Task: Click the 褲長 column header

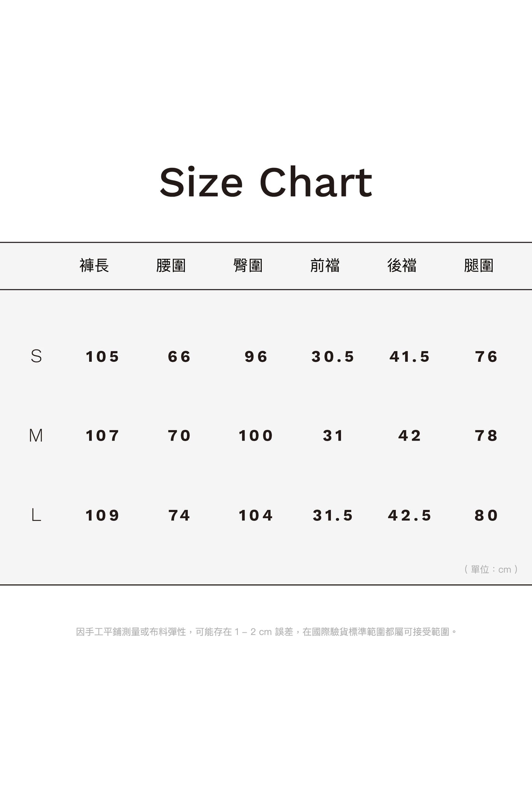Action: coord(94,265)
